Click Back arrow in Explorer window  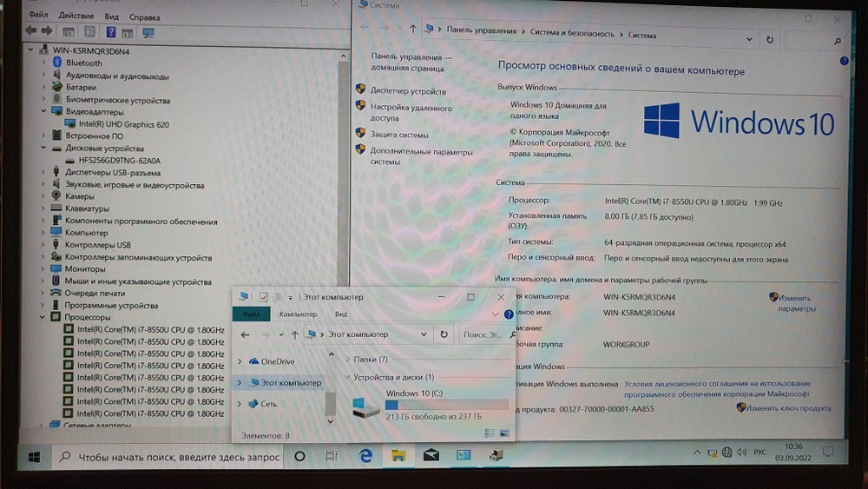(246, 334)
